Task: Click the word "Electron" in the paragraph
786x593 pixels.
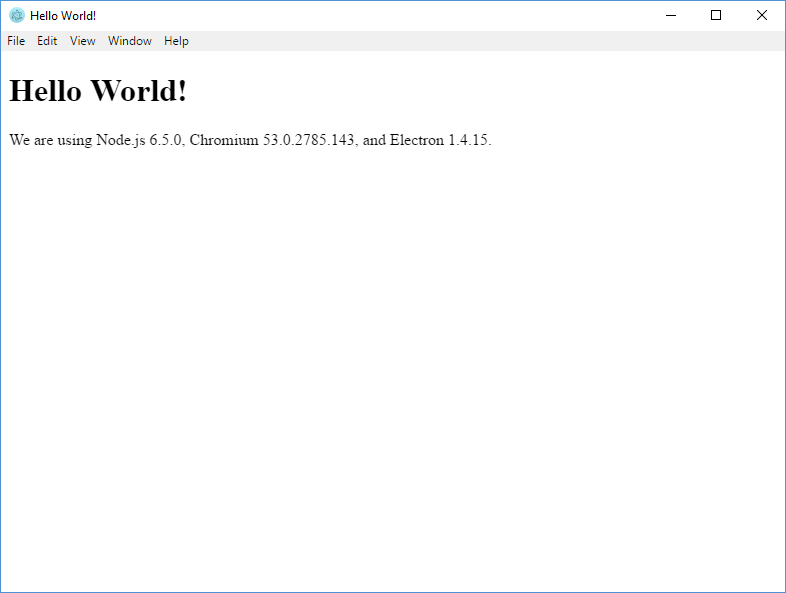Action: point(417,140)
